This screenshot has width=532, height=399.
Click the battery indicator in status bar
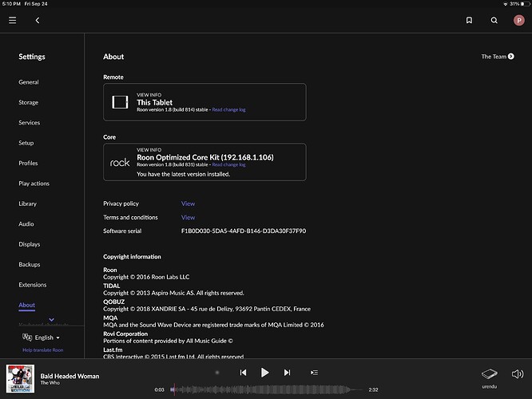(x=526, y=4)
